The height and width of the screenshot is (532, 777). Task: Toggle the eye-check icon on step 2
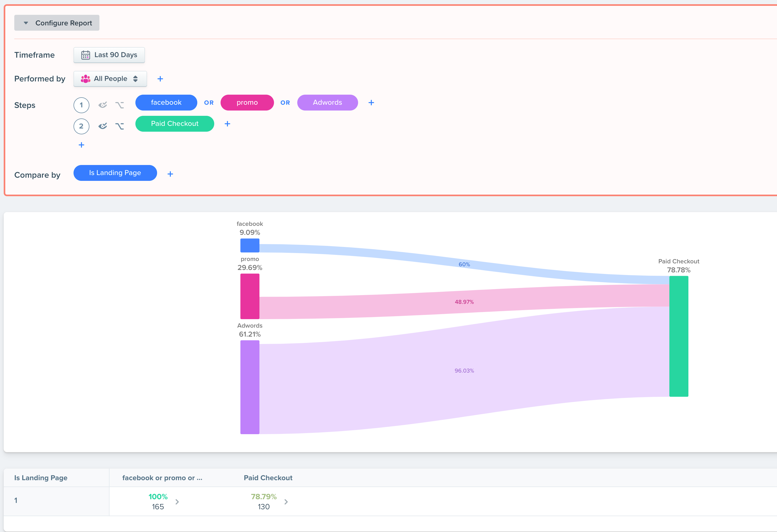coord(103,126)
